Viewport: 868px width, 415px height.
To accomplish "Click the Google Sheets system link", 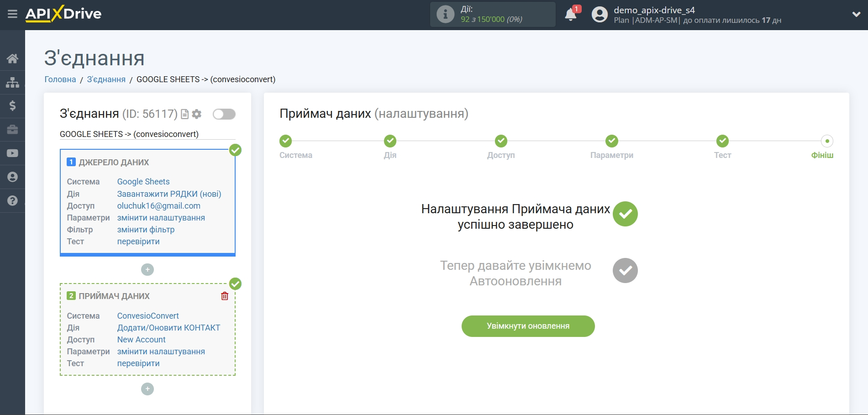I will pos(143,182).
